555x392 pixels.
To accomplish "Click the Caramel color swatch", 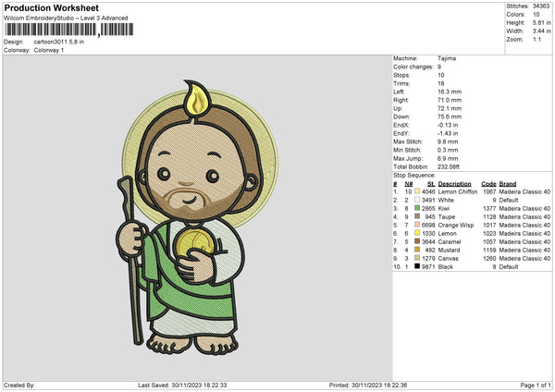I will coord(417,241).
